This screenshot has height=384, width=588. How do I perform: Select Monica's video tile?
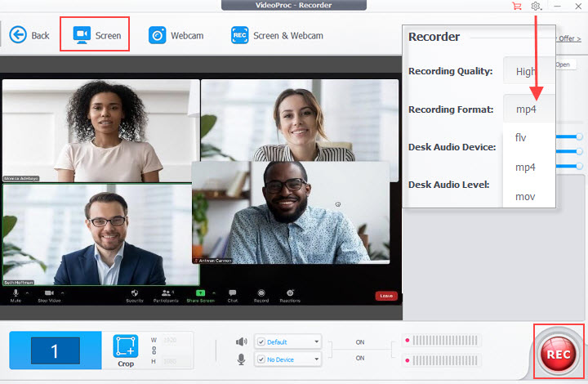(x=101, y=131)
